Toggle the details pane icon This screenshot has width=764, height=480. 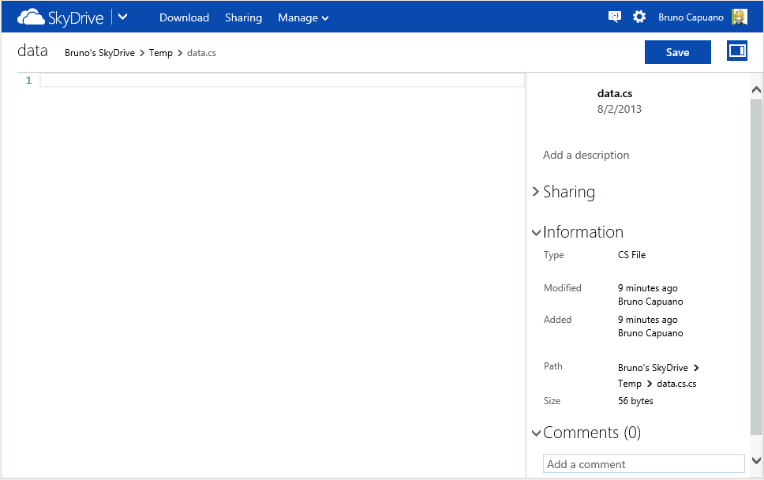click(x=737, y=51)
